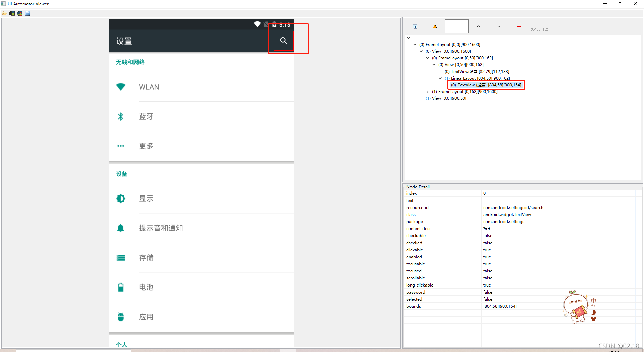644x352 pixels.
Task: Click the 应用 label in the screenshot
Action: click(x=146, y=317)
